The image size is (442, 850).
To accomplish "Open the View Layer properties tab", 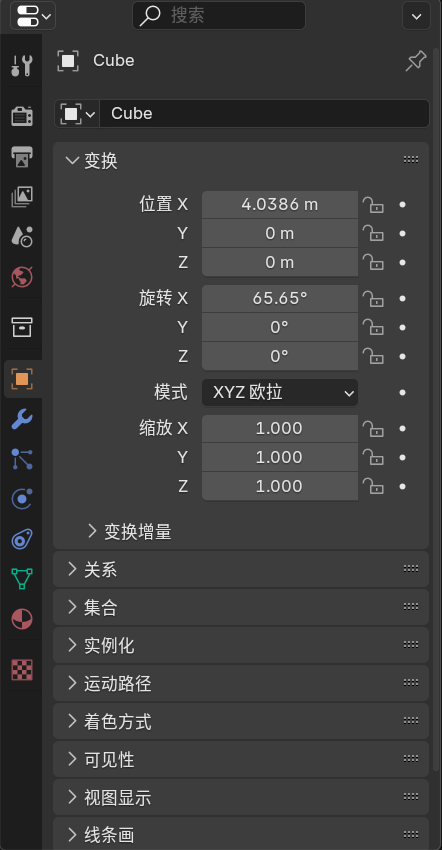I will pyautogui.click(x=22, y=196).
